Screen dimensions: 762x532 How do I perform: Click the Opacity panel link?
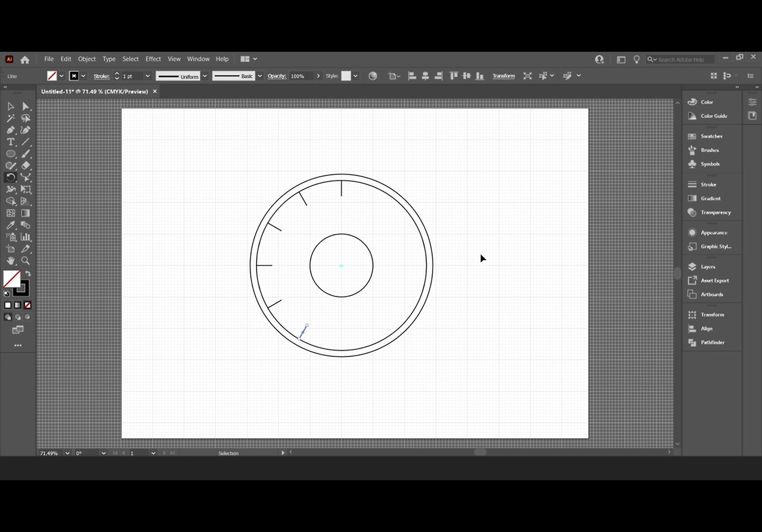[277, 76]
